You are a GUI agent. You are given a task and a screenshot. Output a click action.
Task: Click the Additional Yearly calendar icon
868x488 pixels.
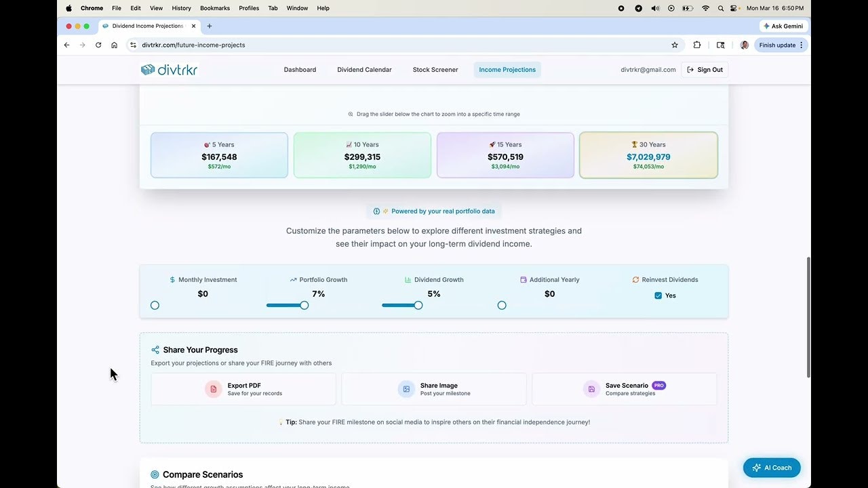click(524, 279)
